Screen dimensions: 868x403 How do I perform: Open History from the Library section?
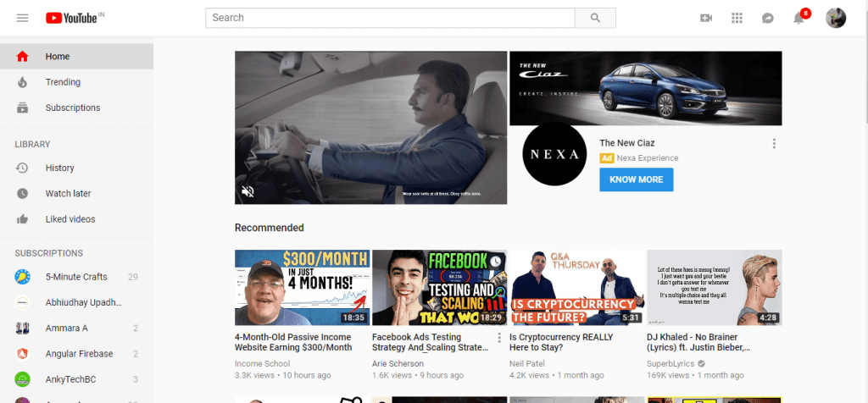coord(76,168)
